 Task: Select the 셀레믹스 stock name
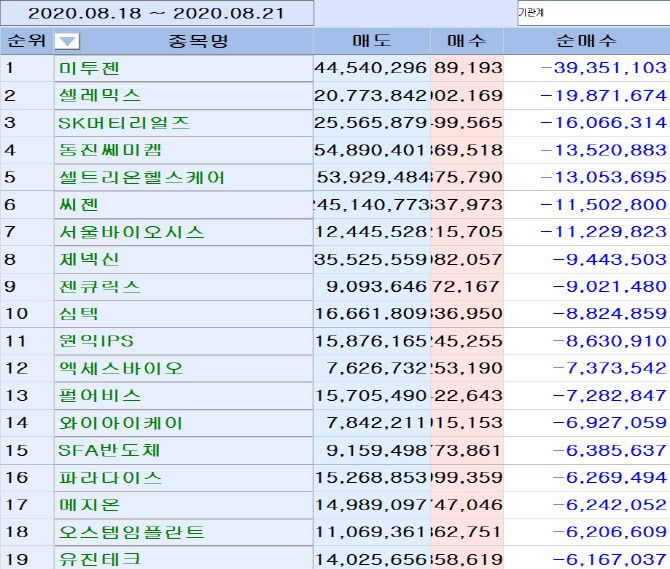pyautogui.click(x=99, y=96)
